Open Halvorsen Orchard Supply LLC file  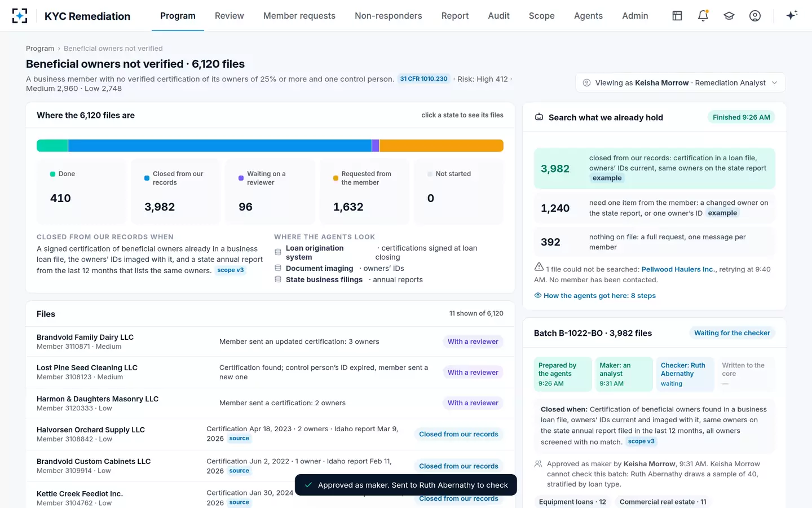(270, 434)
